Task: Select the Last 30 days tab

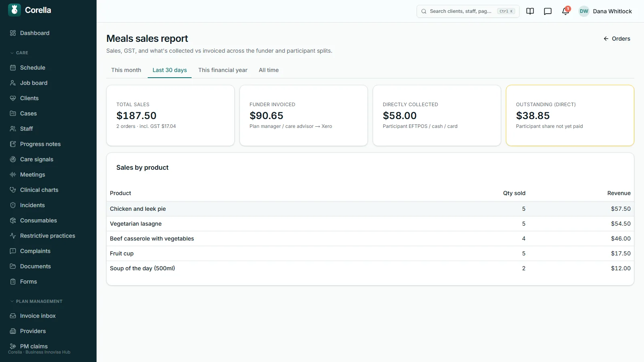Action: point(169,70)
